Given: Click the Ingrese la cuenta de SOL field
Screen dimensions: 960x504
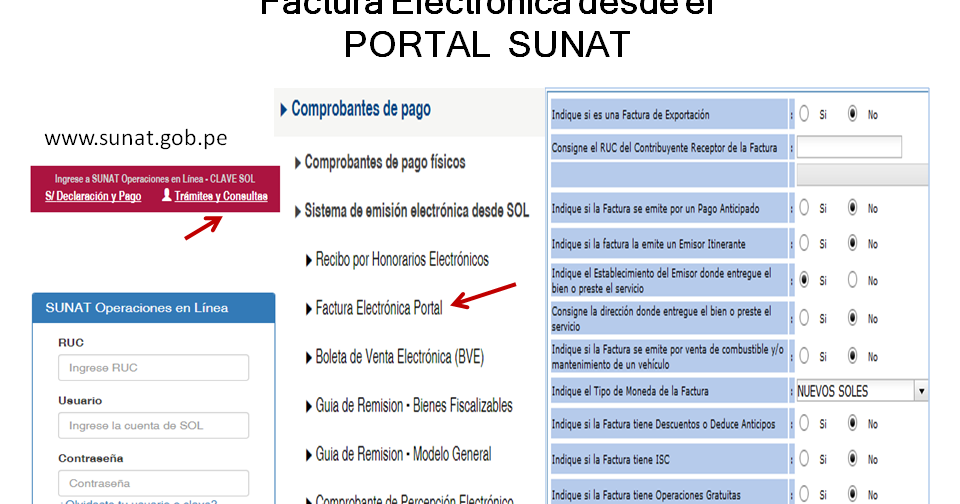Looking at the screenshot, I should point(154,425).
